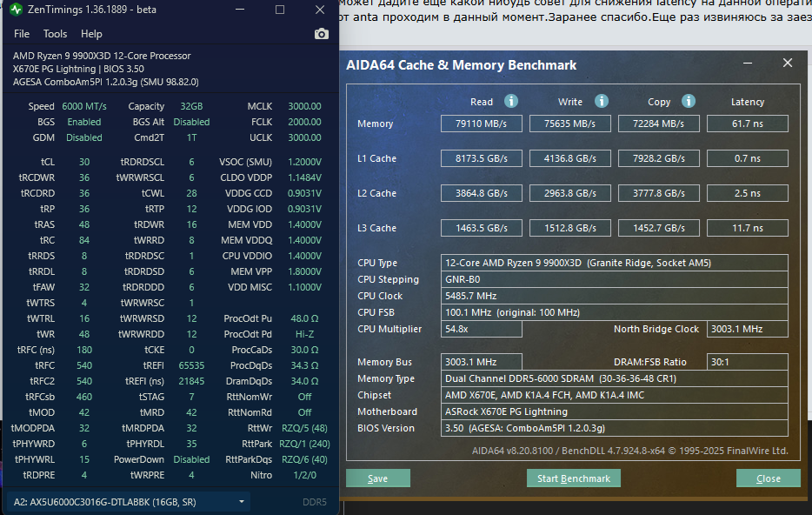Click Start Benchmark in AIDA64
Screen dimensions: 812x515
[573, 478]
